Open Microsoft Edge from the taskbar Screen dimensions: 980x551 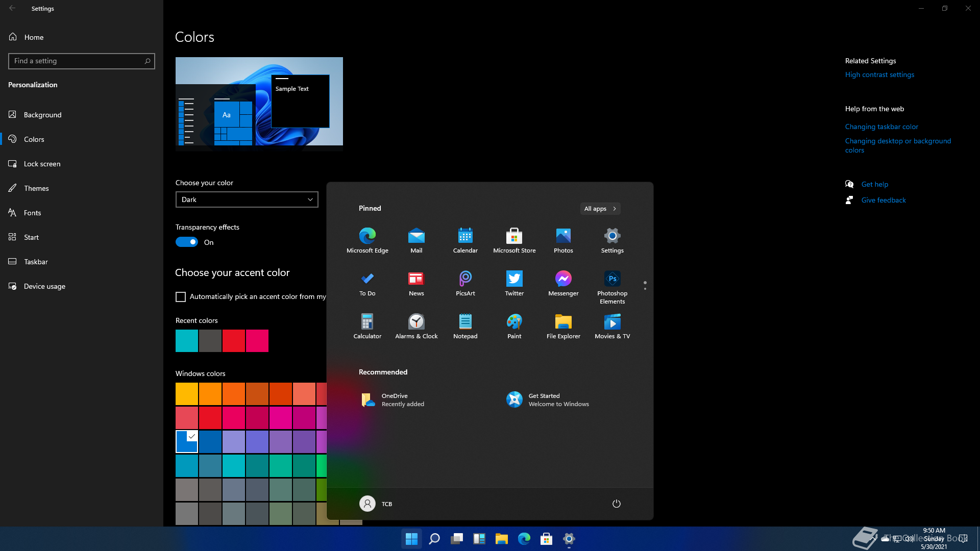(524, 539)
